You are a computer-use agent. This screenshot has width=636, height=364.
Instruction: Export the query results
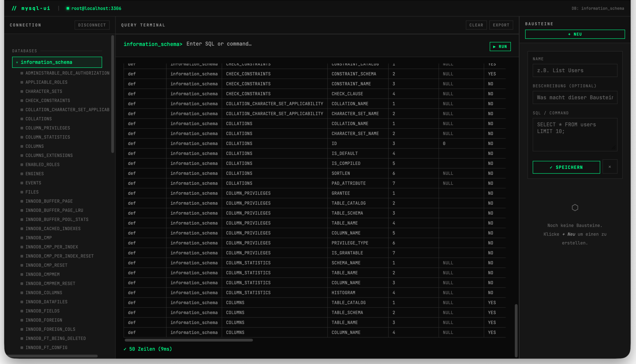tap(501, 25)
